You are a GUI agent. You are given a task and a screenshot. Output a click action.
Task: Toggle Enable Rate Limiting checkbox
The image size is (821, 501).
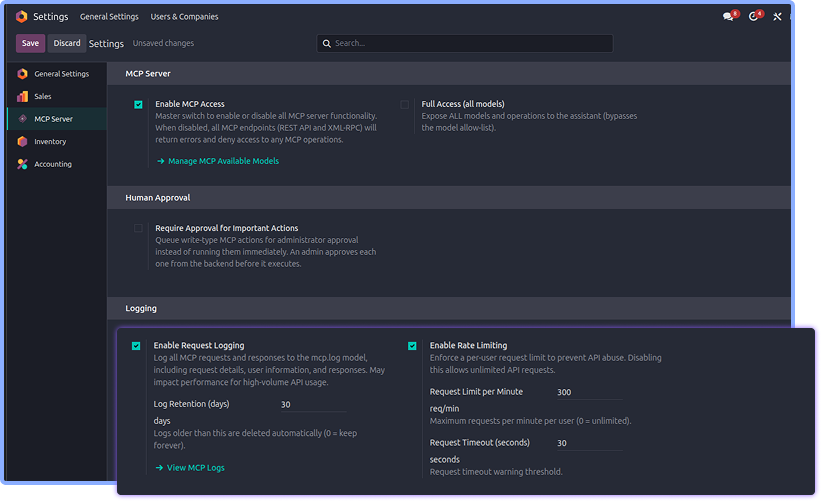pos(412,346)
